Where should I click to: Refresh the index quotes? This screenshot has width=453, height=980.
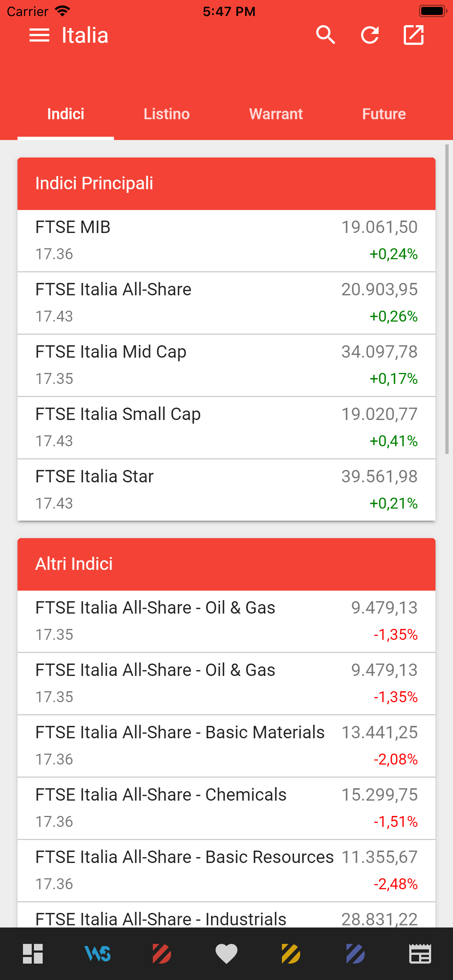click(x=369, y=35)
